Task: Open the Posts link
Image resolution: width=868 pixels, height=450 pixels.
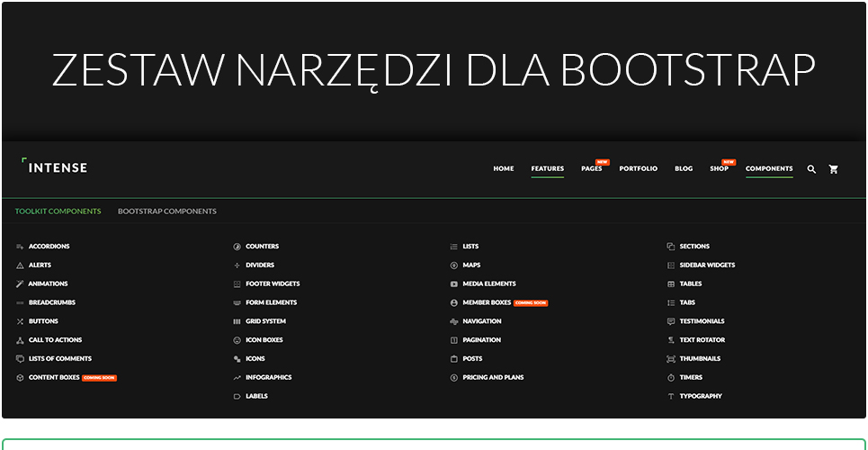Action: coord(472,359)
